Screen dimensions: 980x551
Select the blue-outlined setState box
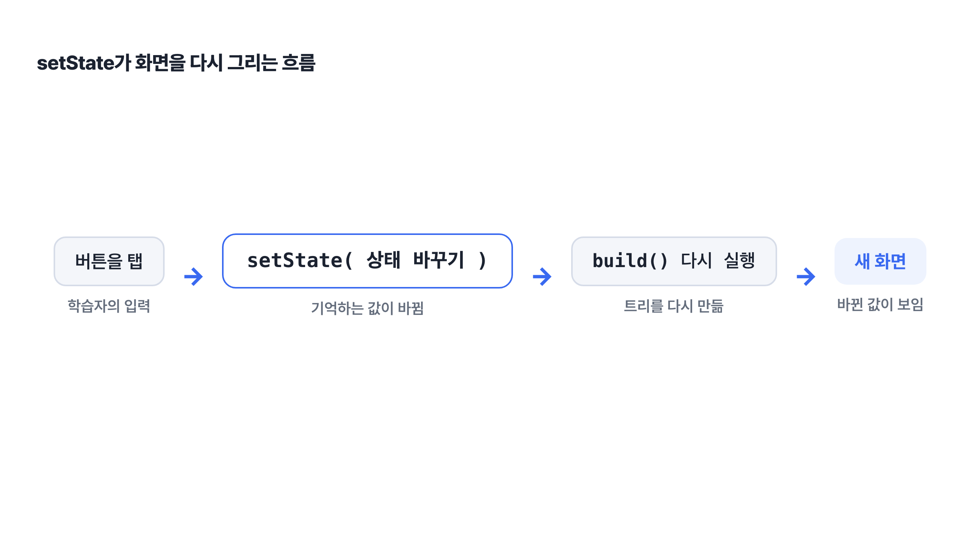pyautogui.click(x=367, y=261)
